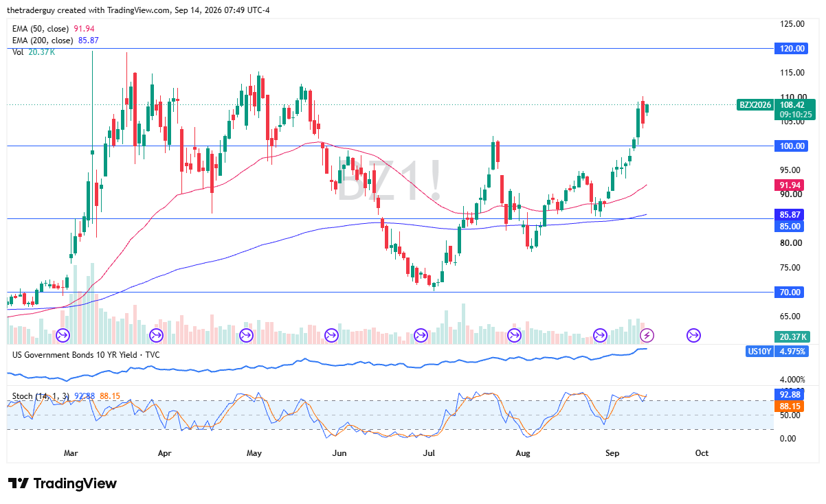
Task: Click the future rollover icon before October
Action: click(693, 335)
